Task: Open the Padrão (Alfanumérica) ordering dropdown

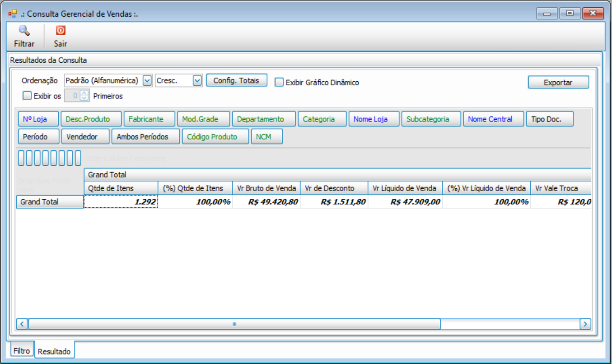Action: pos(147,81)
